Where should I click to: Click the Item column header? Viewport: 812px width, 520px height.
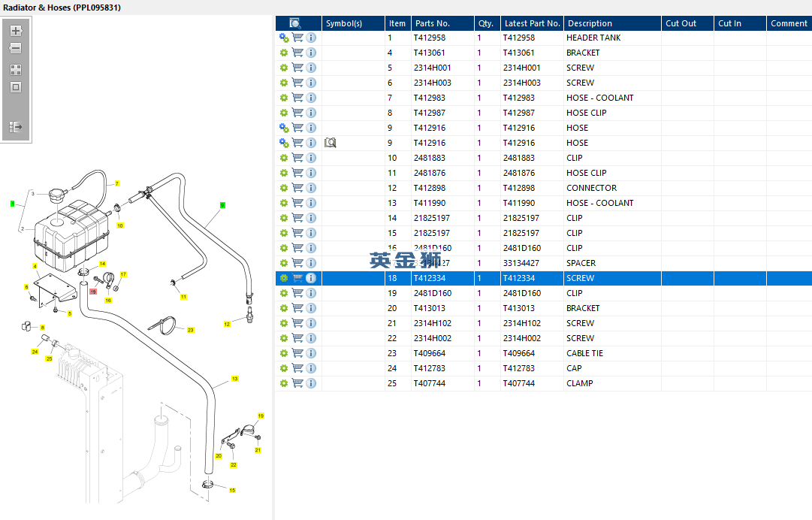pos(397,23)
